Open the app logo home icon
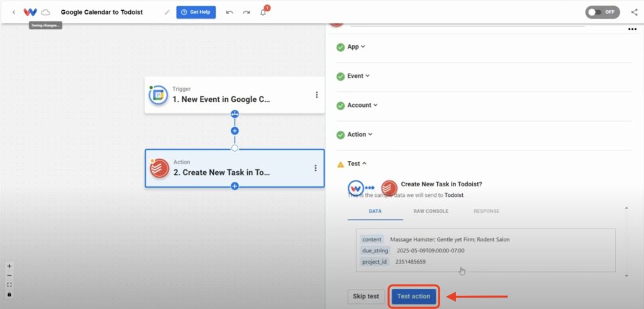Screen dimensions: 644x309 pos(30,13)
